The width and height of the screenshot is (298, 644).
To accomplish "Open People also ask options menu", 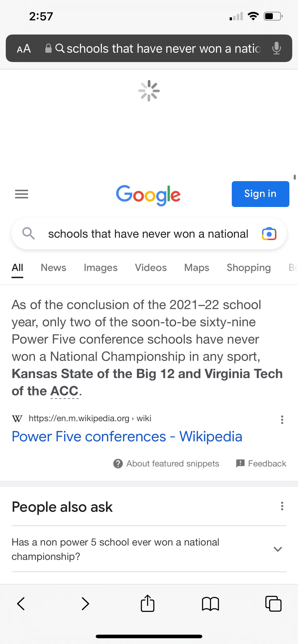I will pos(282,506).
